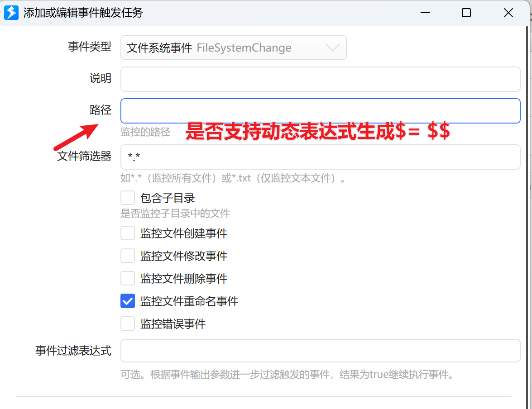The width and height of the screenshot is (532, 409).
Task: Minimize the event trigger task dialog
Action: click(x=424, y=13)
